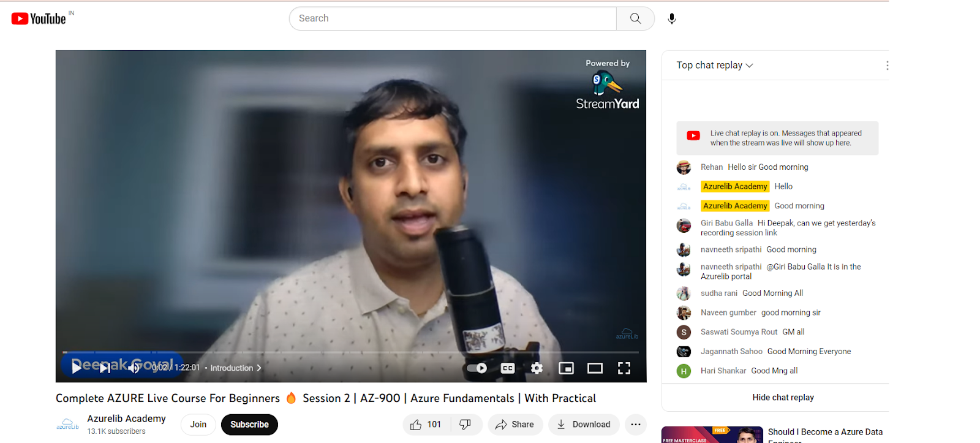
Task: Click the 'GM all' chat message
Action: click(793, 332)
